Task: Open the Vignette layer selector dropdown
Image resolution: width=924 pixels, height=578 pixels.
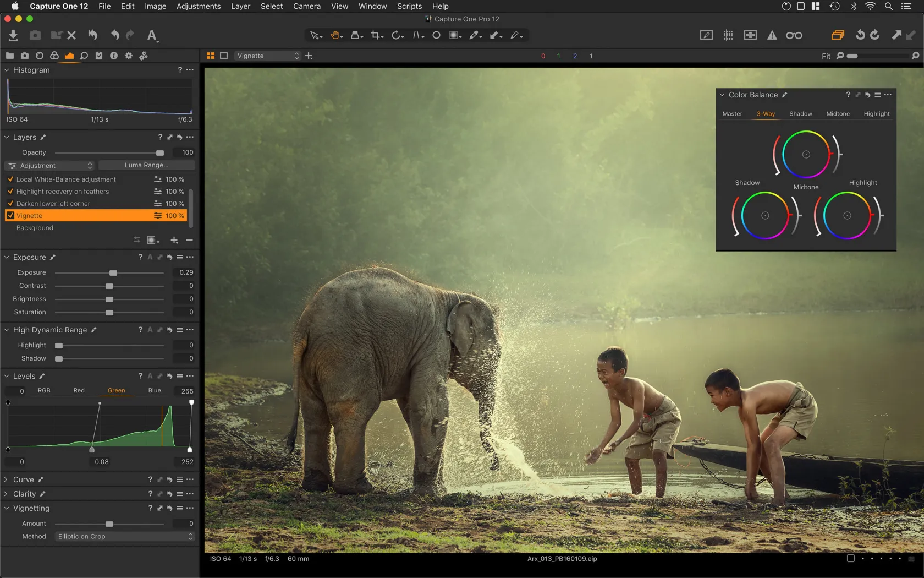Action: [x=267, y=56]
